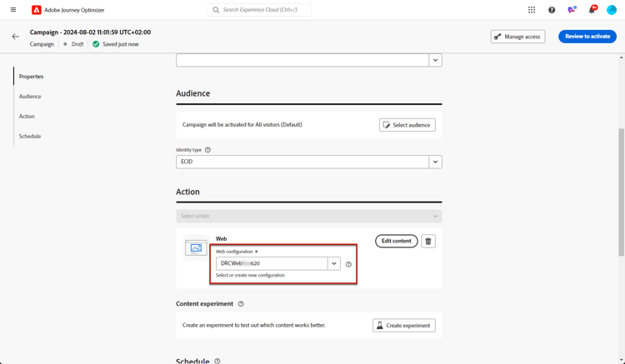Click the ECID identity type field
This screenshot has width=625, height=364.
pos(302,162)
